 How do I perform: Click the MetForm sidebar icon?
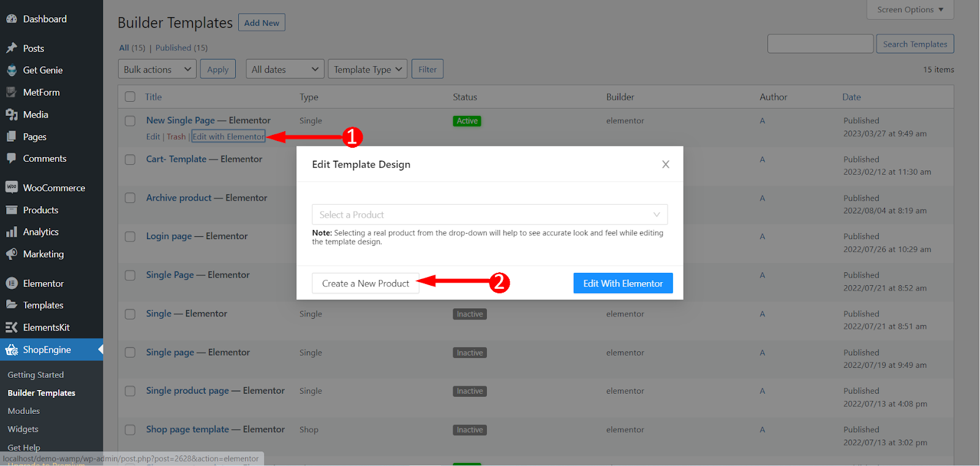coord(12,92)
